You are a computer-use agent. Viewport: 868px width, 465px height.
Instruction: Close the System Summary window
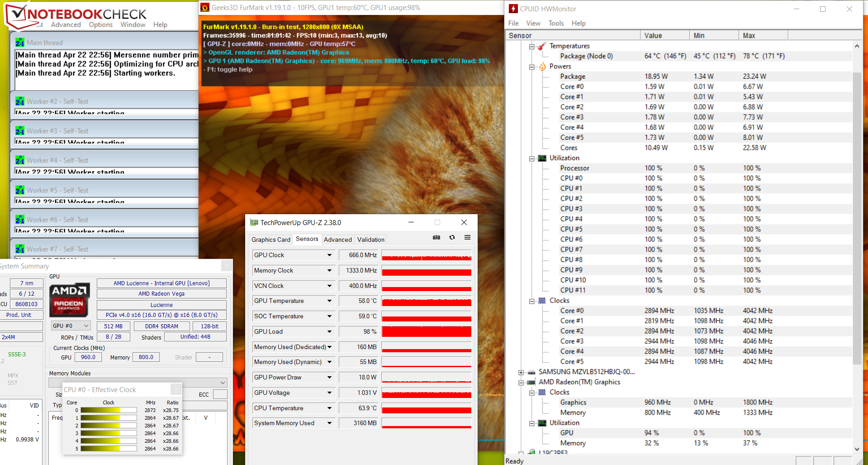tap(226, 266)
